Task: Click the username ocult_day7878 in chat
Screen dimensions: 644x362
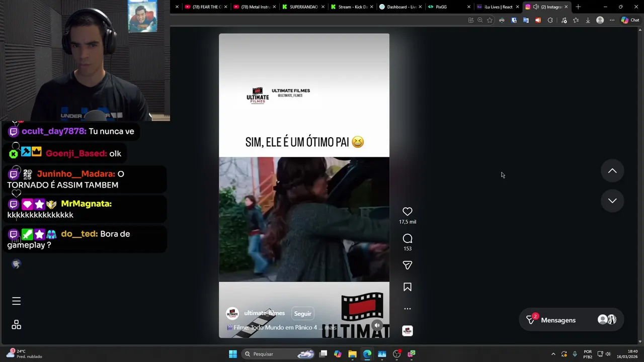Action: point(54,131)
